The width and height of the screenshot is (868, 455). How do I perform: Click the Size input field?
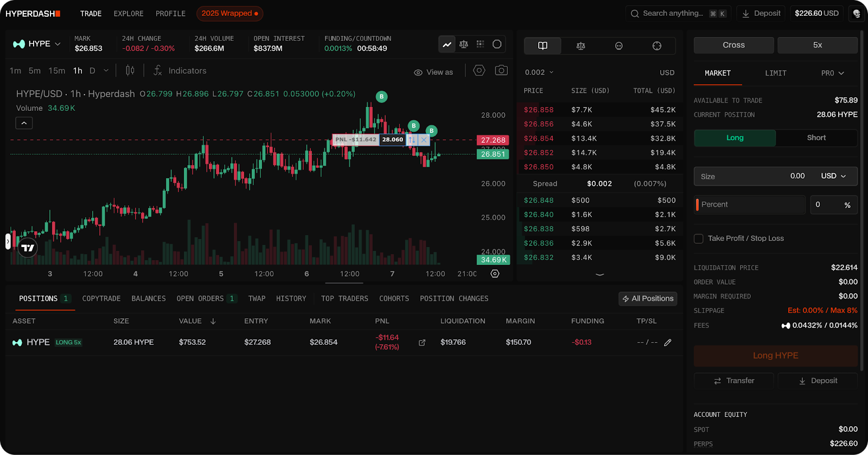pos(776,176)
